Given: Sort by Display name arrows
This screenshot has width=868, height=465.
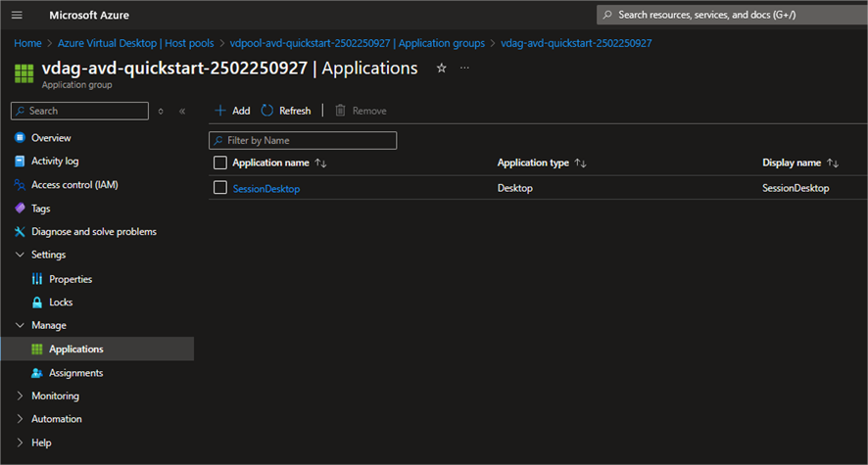Looking at the screenshot, I should point(833,163).
